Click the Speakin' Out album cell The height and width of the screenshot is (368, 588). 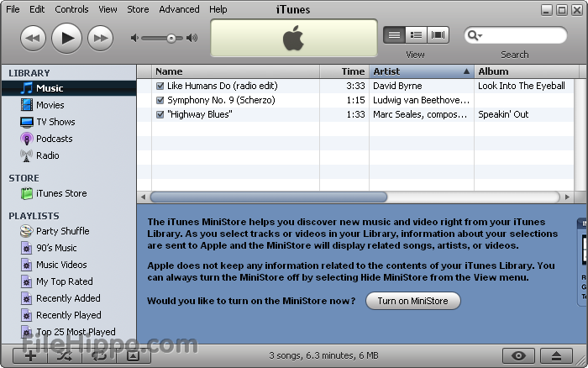[x=524, y=114]
